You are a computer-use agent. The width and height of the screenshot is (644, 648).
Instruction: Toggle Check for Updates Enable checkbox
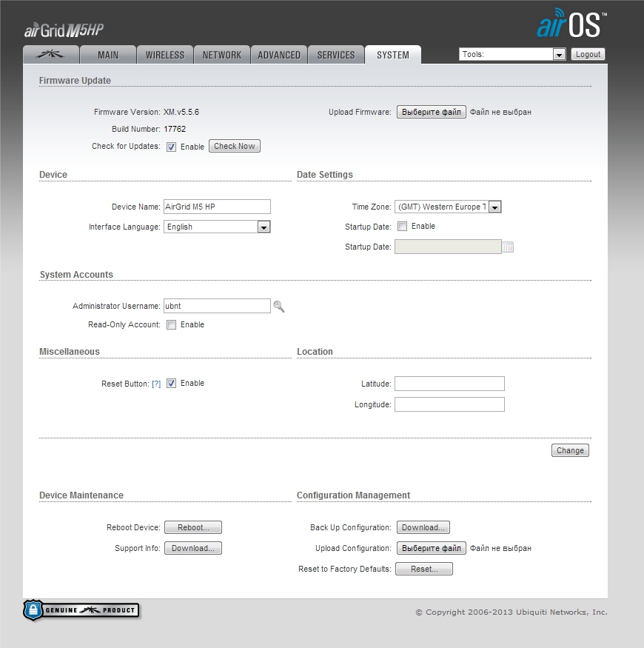pyautogui.click(x=171, y=147)
